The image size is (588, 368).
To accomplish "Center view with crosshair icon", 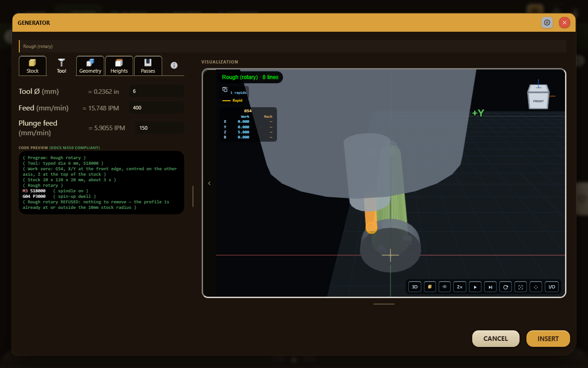I will click(x=536, y=287).
